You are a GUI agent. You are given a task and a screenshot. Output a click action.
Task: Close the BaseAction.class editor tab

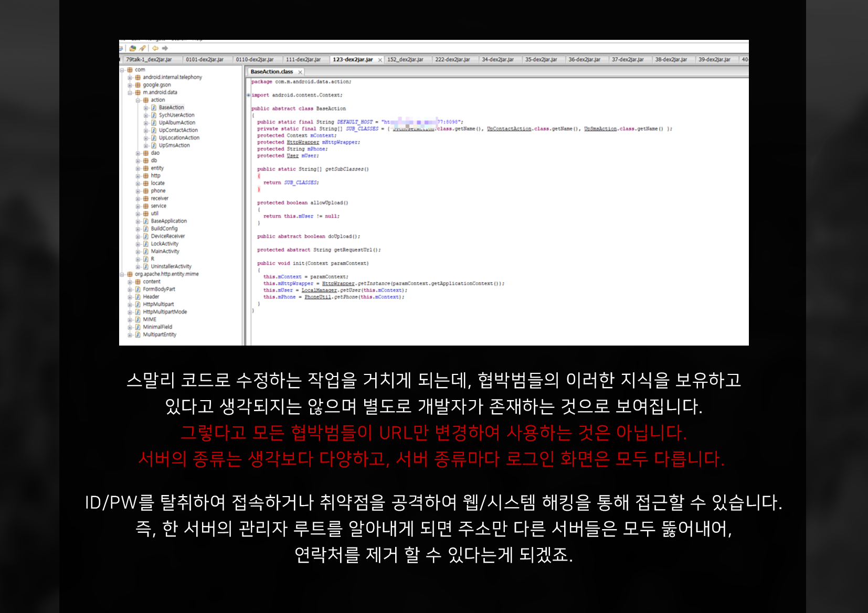(300, 72)
